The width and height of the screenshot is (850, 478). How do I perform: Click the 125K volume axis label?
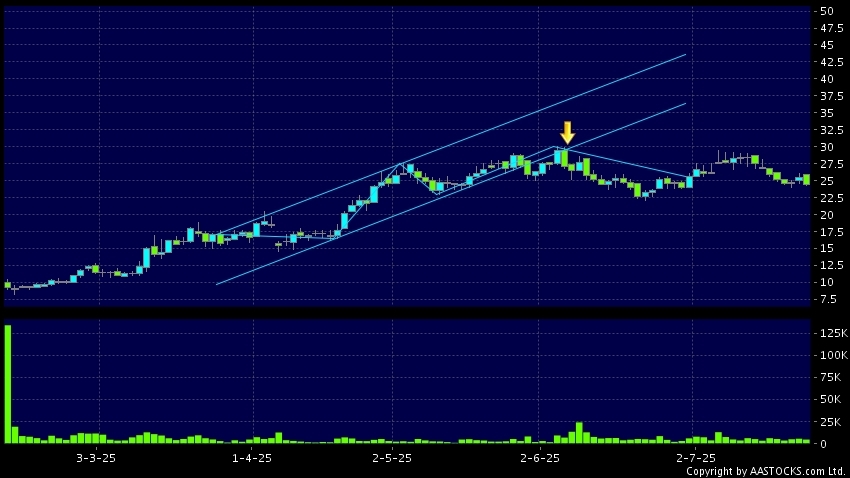point(834,333)
